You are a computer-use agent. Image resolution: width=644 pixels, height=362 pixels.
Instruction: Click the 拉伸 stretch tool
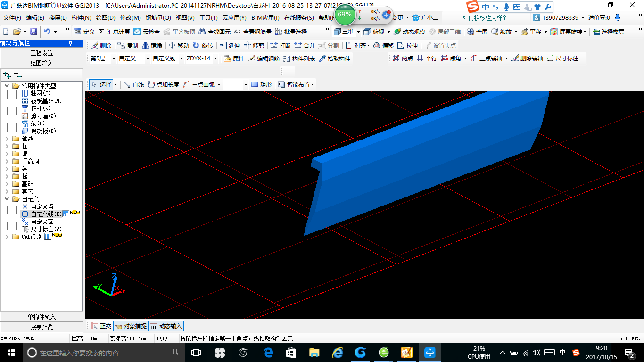[x=407, y=46]
